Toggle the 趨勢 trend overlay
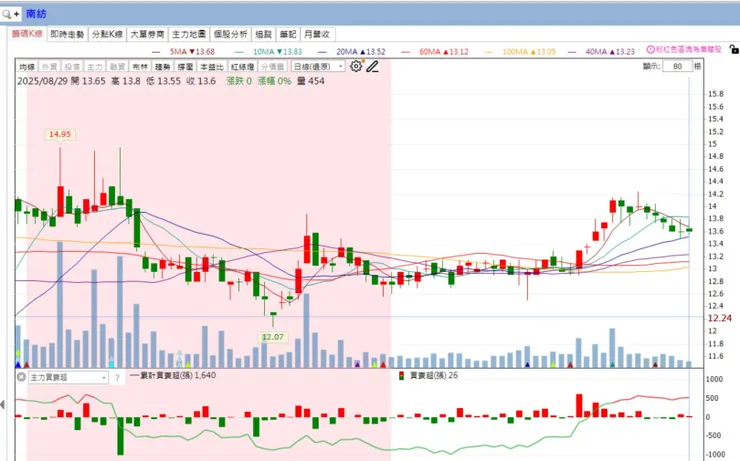Screen dimensions: 740x461 pos(163,67)
